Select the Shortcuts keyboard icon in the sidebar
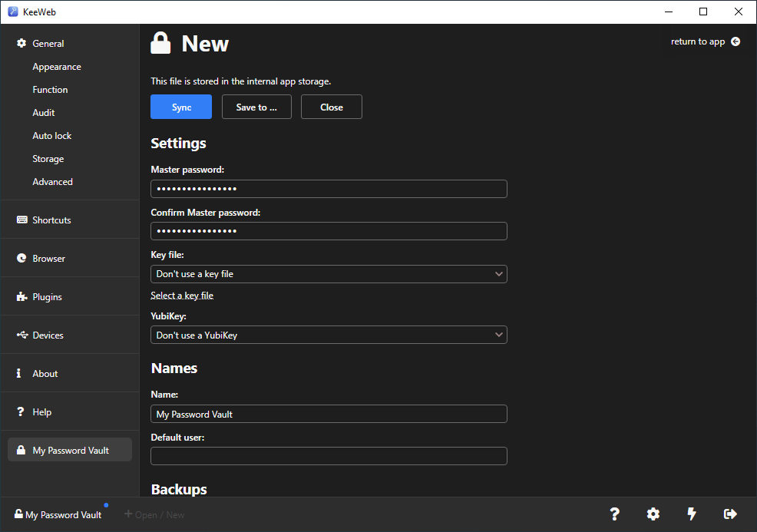Image resolution: width=757 pixels, height=532 pixels. (x=21, y=220)
